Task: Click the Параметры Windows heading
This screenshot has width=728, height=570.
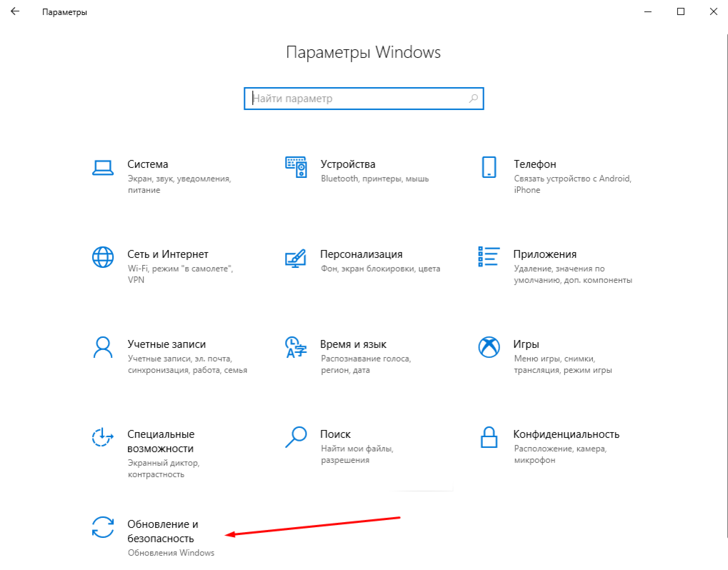Action: (363, 52)
